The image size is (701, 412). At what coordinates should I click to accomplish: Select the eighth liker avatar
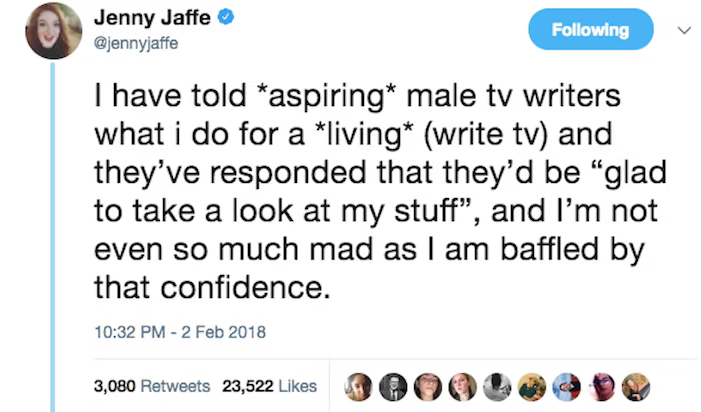[601, 386]
